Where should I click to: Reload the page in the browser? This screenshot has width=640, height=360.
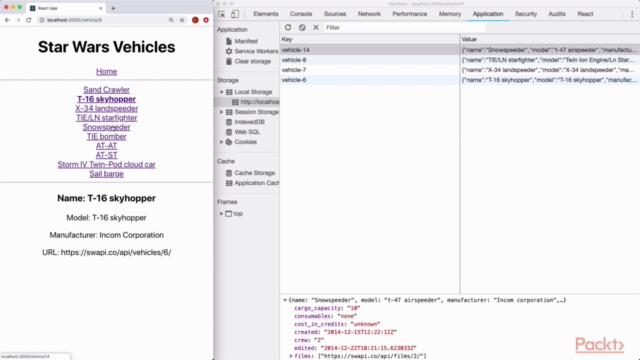29,20
